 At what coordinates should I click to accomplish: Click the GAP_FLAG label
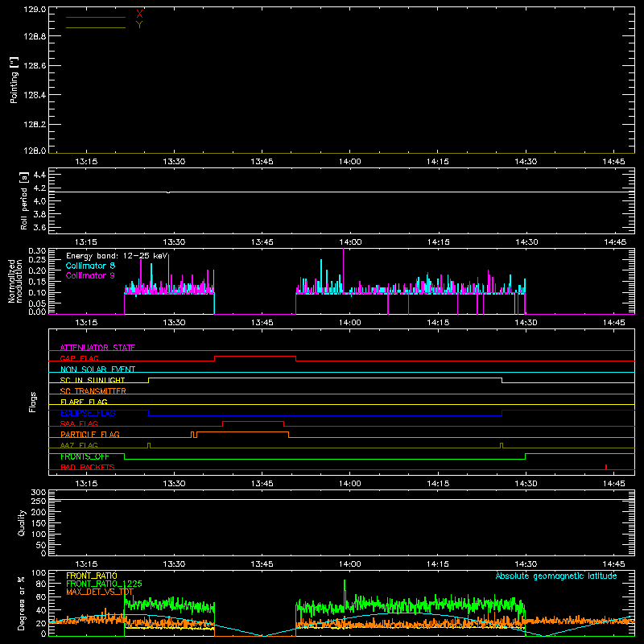80,358
